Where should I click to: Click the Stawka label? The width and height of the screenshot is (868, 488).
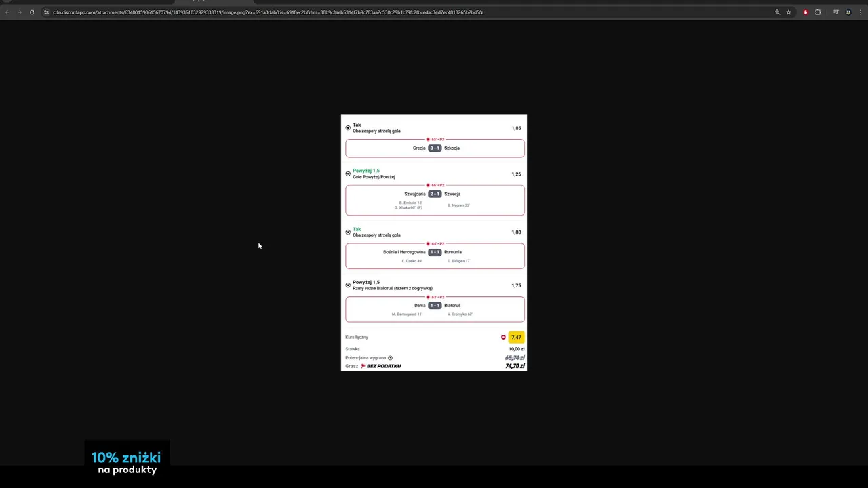click(x=353, y=349)
